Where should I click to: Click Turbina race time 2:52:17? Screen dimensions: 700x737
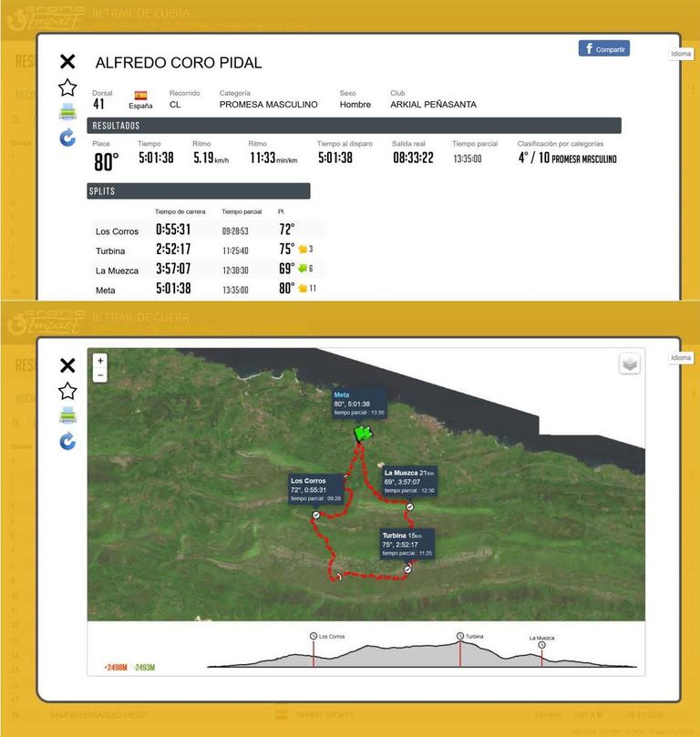tap(173, 249)
